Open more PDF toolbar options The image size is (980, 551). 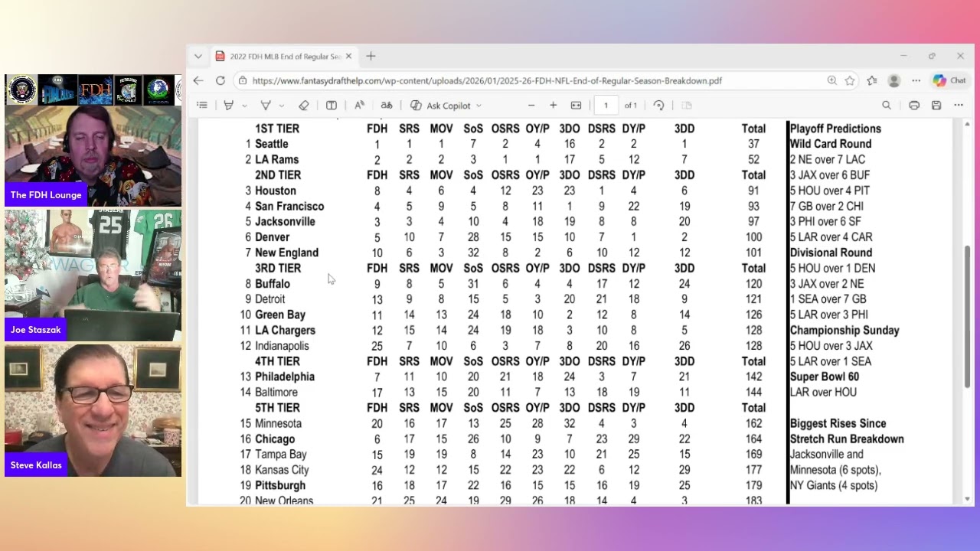(x=959, y=106)
